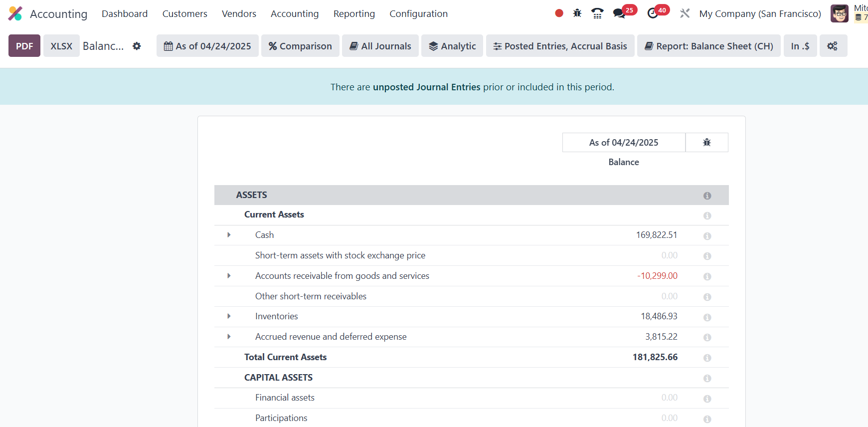Open the All Journals filter dropdown

[380, 46]
